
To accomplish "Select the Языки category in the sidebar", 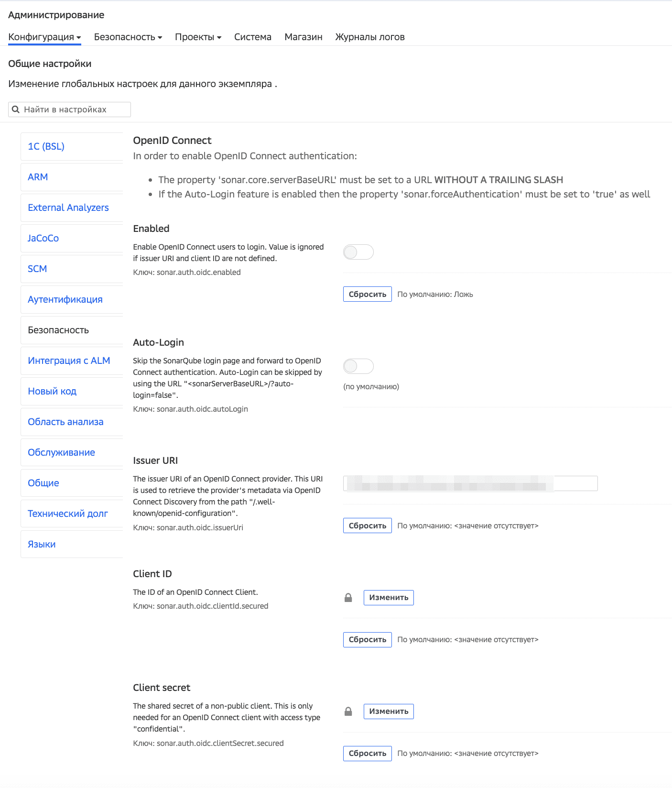I will [42, 544].
